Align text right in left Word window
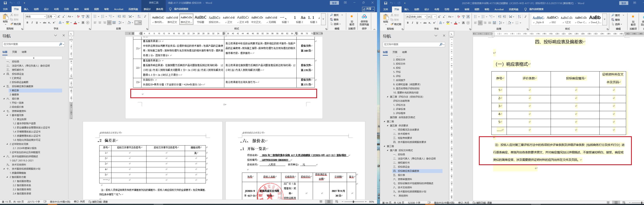Screen dimensions: 644x205 point(105,23)
